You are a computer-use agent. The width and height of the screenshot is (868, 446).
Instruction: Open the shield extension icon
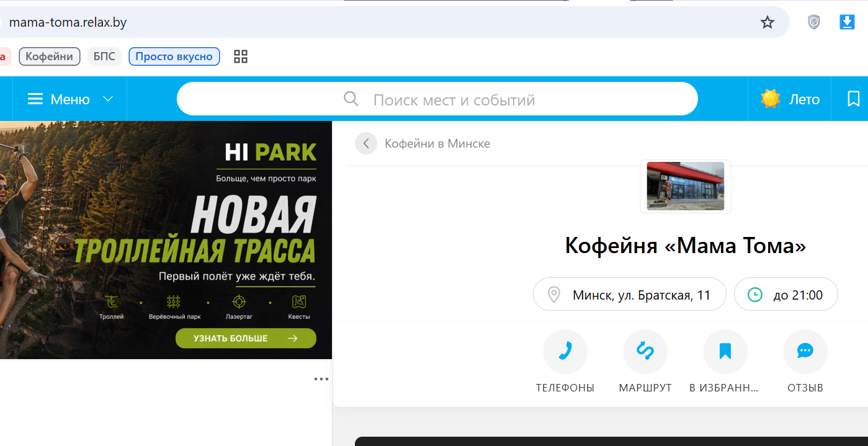click(x=814, y=22)
